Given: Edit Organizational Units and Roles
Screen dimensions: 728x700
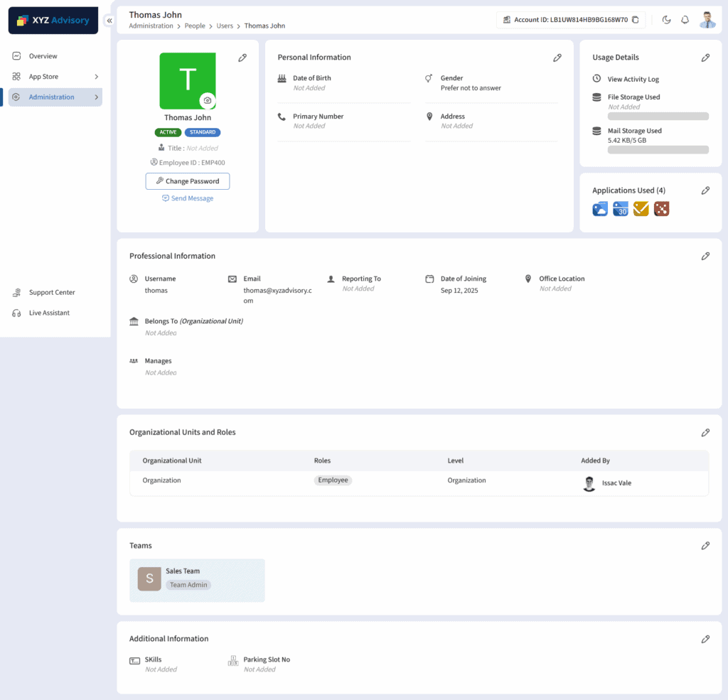Looking at the screenshot, I should 705,432.
